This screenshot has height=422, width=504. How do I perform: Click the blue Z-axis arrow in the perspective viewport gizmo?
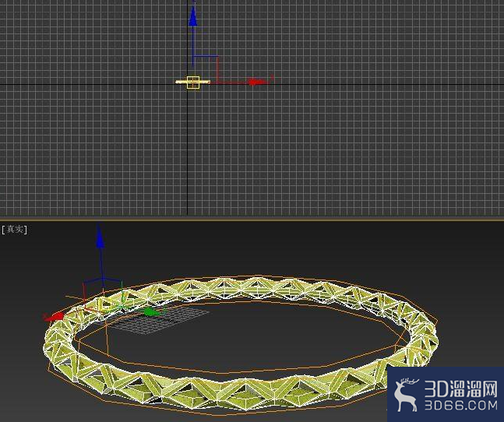click(100, 237)
